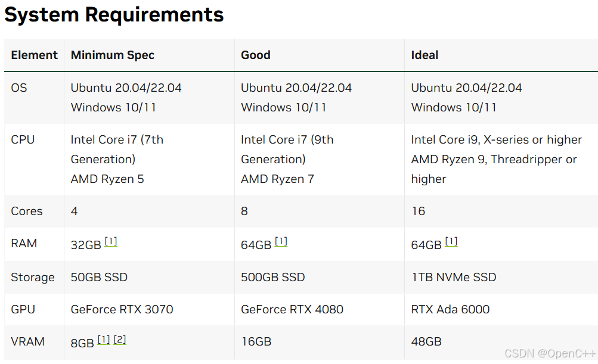The height and width of the screenshot is (364, 598).
Task: Click the VRAM row label
Action: pos(28,341)
